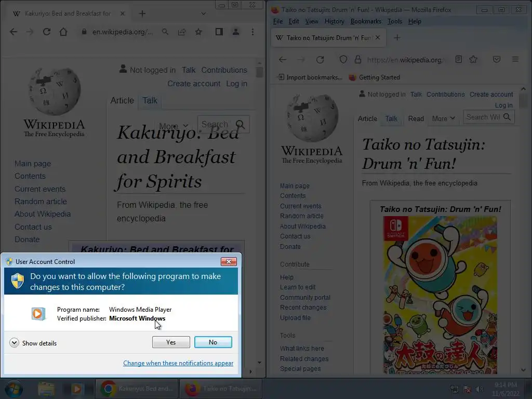
Task: Open Log in link in Chrome Wikipedia
Action: pos(236,84)
